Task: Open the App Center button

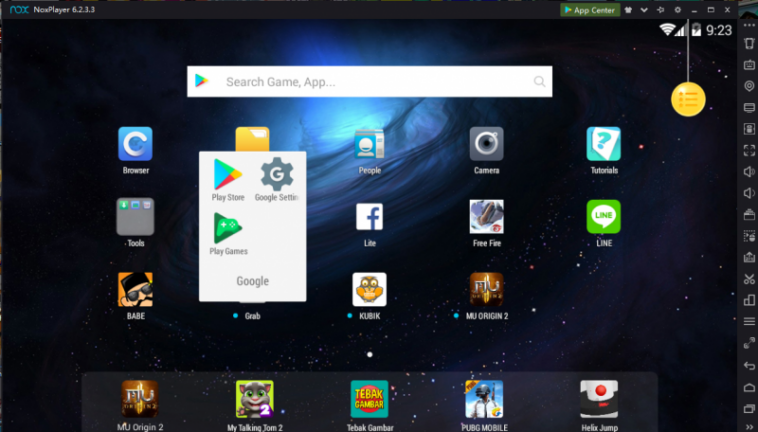Action: [x=590, y=10]
